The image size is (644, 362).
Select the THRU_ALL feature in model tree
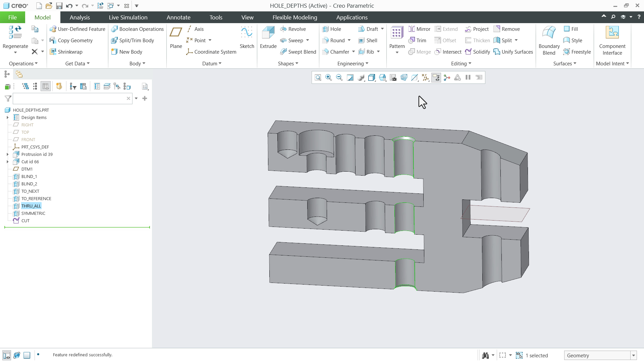point(31,206)
